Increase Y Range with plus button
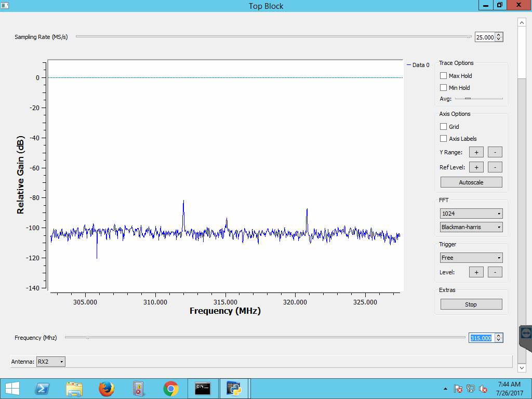The width and height of the screenshot is (532, 399). (476, 152)
